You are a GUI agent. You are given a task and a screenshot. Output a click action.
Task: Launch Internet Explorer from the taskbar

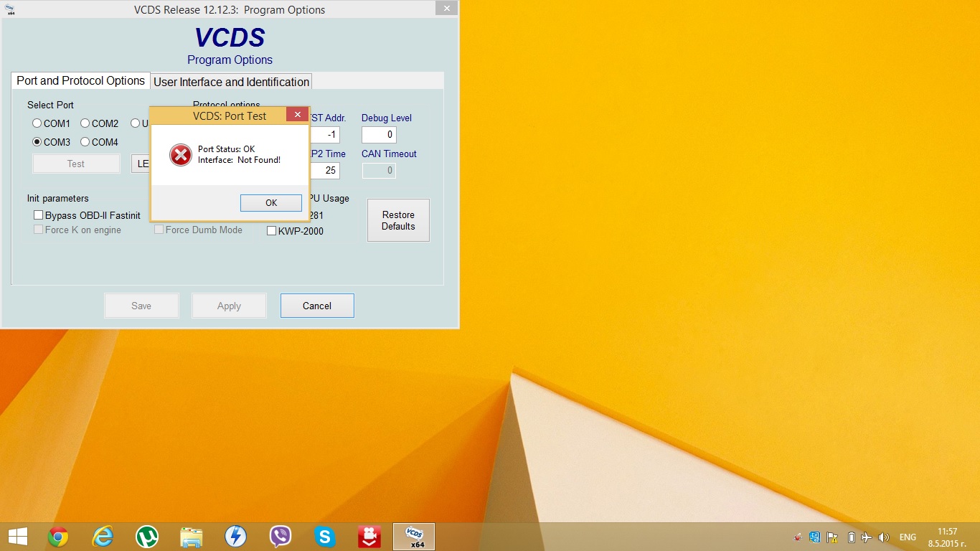tap(103, 537)
